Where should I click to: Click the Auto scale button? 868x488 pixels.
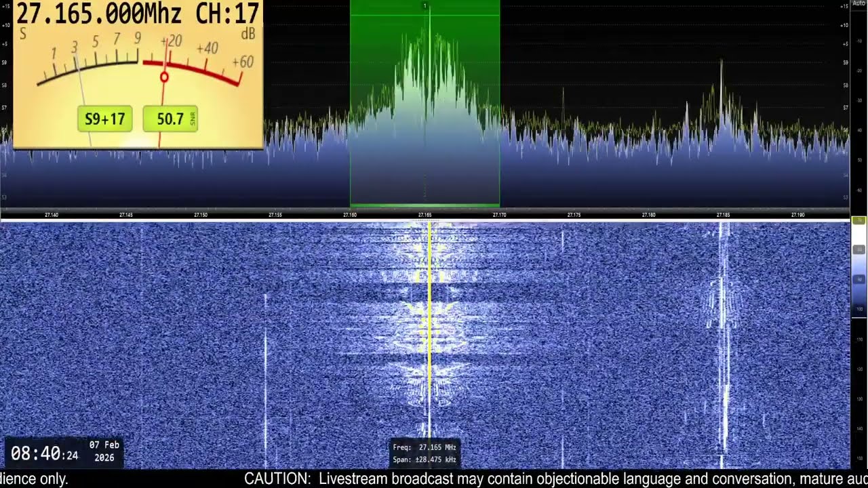(859, 3)
